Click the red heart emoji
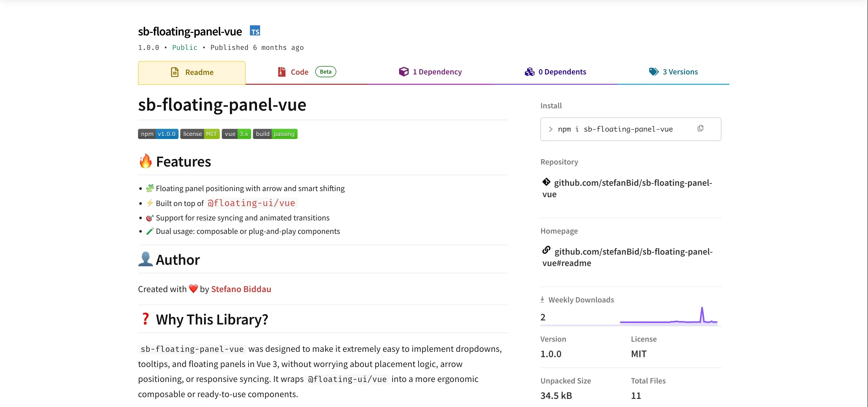 coord(193,289)
